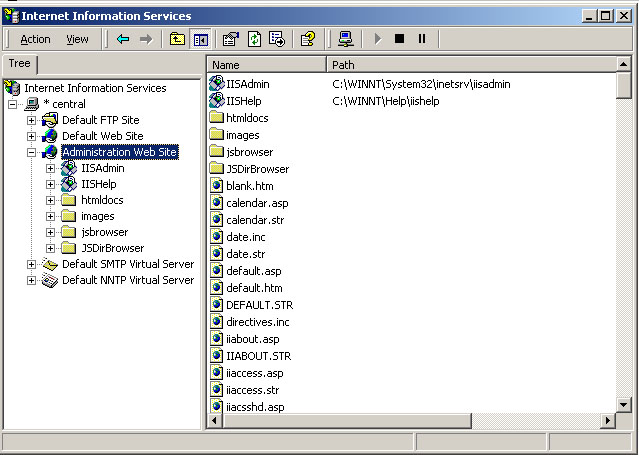Click Add computer to list icon
The width and height of the screenshot is (639, 455).
pos(346,39)
